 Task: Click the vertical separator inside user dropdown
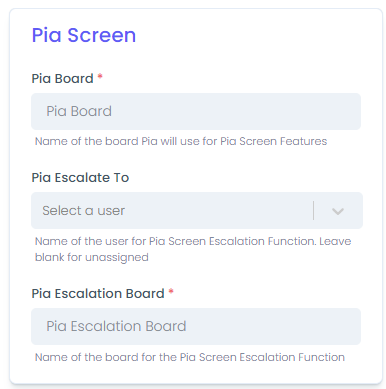click(x=313, y=210)
